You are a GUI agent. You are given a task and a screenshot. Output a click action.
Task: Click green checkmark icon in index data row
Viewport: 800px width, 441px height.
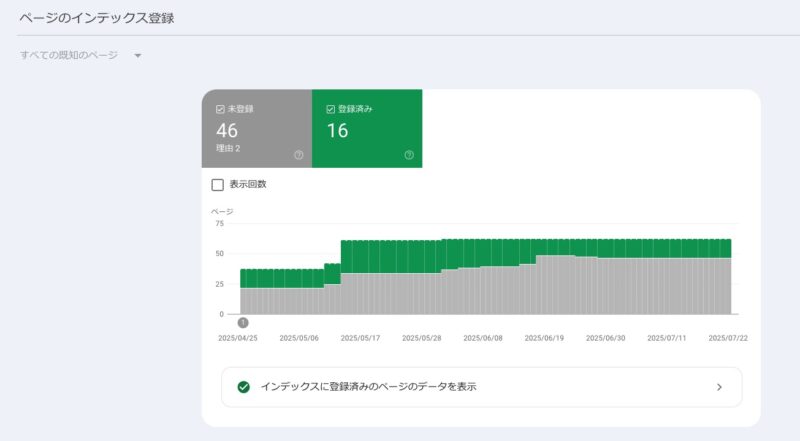click(244, 387)
